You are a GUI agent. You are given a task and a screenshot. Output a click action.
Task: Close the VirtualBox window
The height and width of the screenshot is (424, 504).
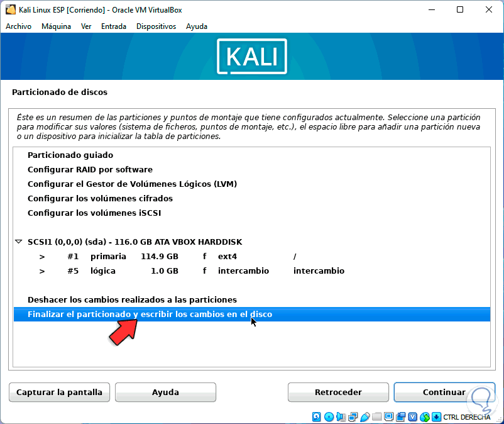click(489, 9)
